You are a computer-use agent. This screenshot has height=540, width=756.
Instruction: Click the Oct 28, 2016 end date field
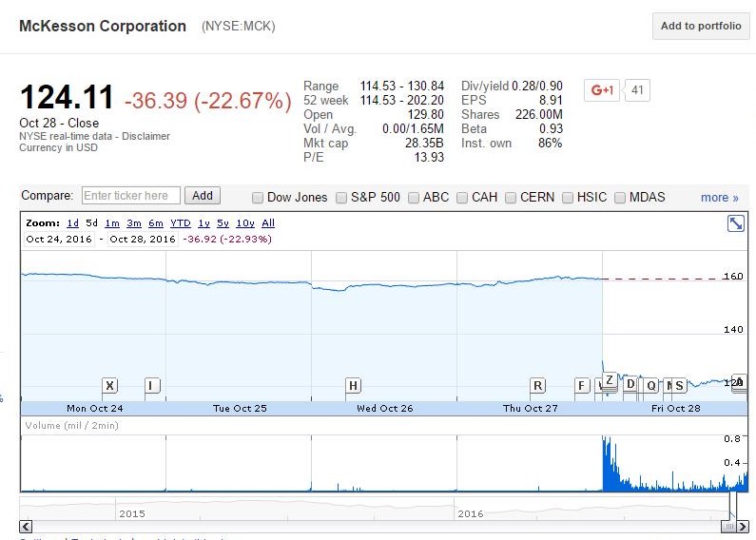143,240
